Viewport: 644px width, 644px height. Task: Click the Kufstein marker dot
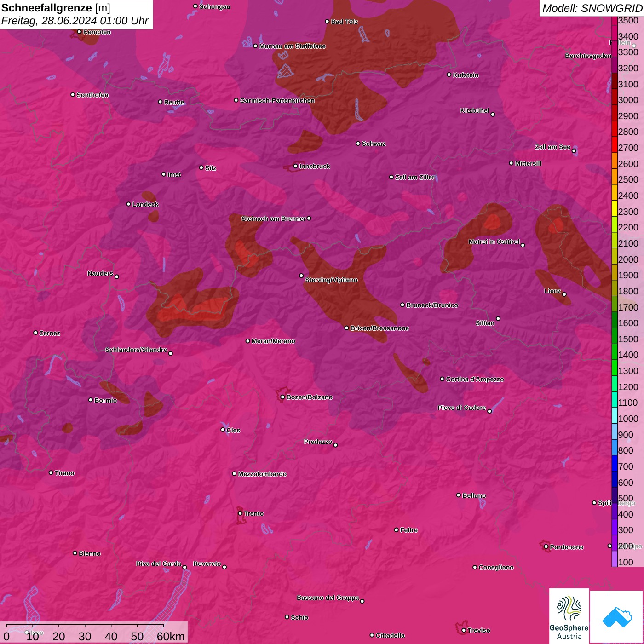(449, 75)
